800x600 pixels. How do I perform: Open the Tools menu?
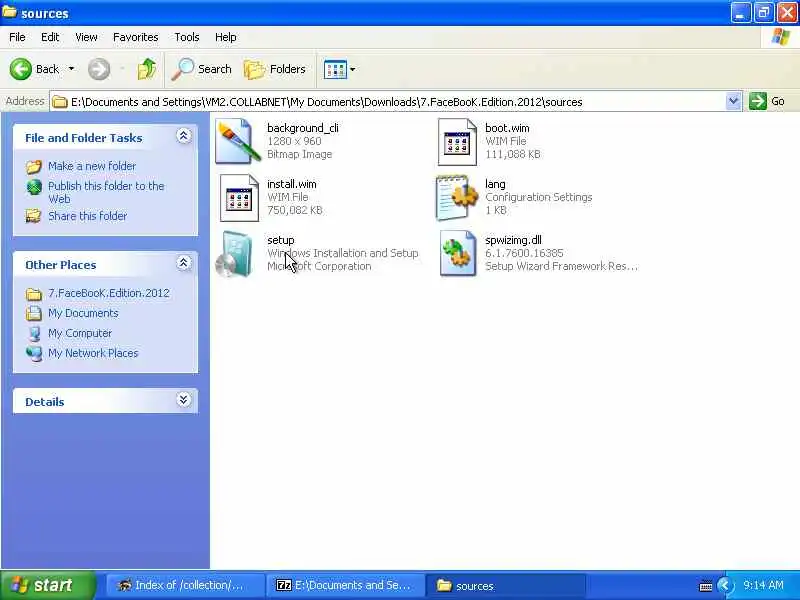[187, 37]
